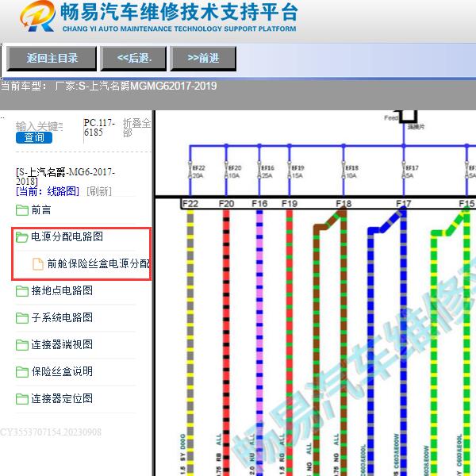The image size is (476, 476).
Task: Click the 当前车型 vehicle model header text
Action: (x=109, y=86)
